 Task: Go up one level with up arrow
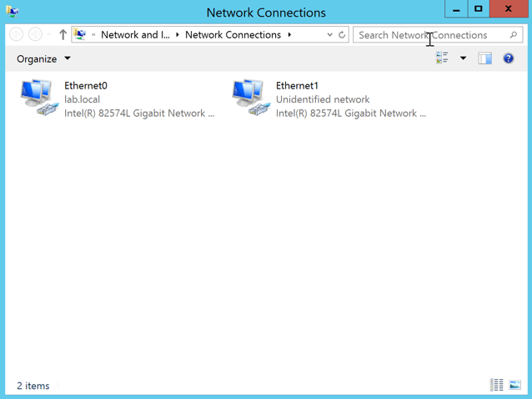[63, 35]
